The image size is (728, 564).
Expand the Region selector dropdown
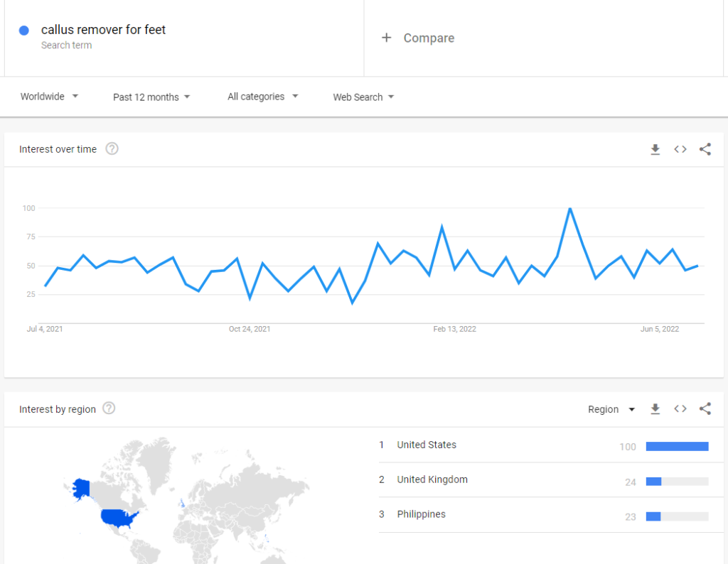click(611, 409)
